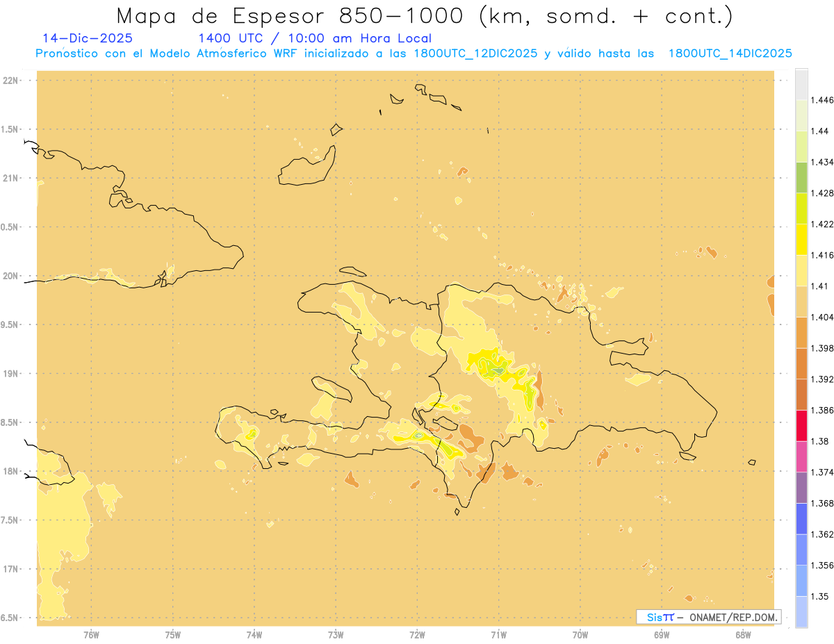Click the truncated latitude label 9.5N
Image resolution: width=834 pixels, height=644 pixels.
click(x=10, y=324)
